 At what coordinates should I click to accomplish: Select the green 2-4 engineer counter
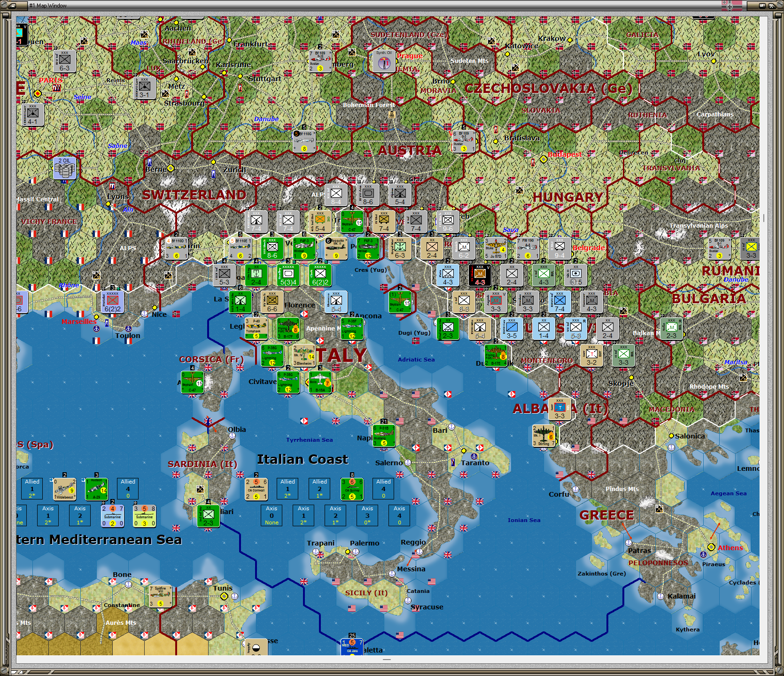256,275
